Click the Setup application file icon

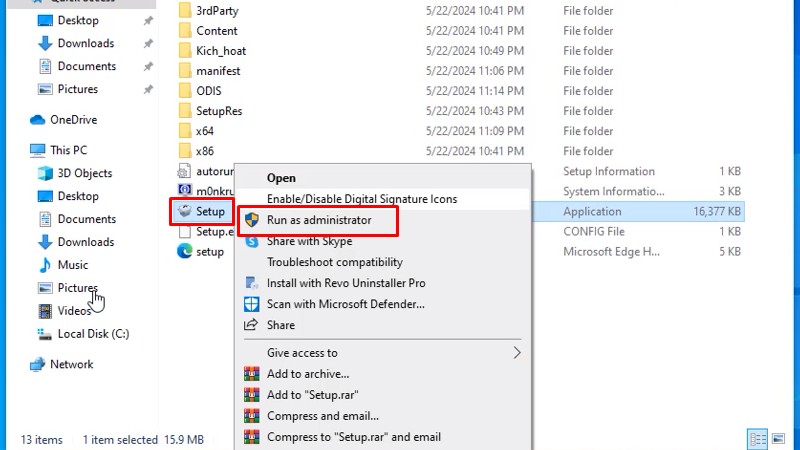(184, 211)
